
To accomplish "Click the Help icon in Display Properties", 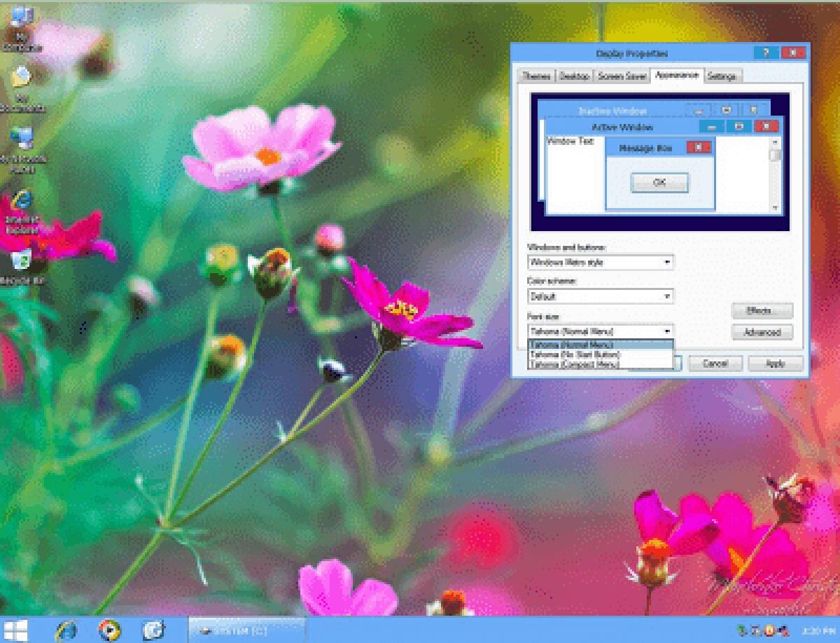I will click(x=768, y=53).
